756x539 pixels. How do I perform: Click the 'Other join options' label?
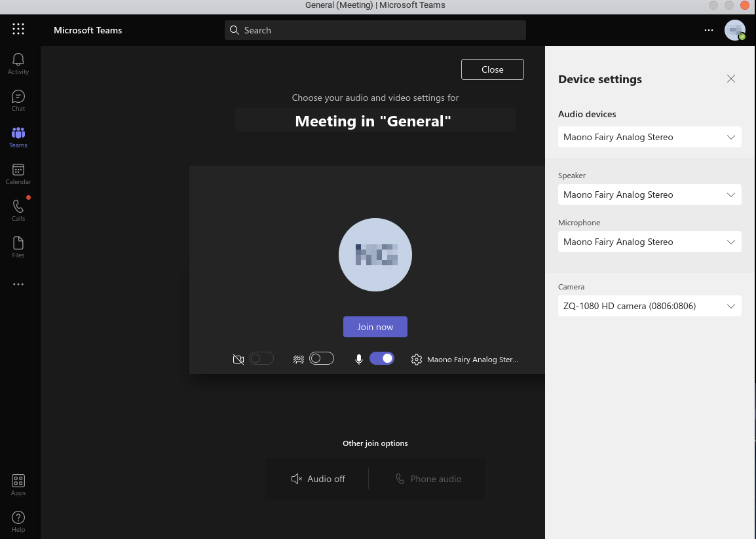click(x=375, y=443)
